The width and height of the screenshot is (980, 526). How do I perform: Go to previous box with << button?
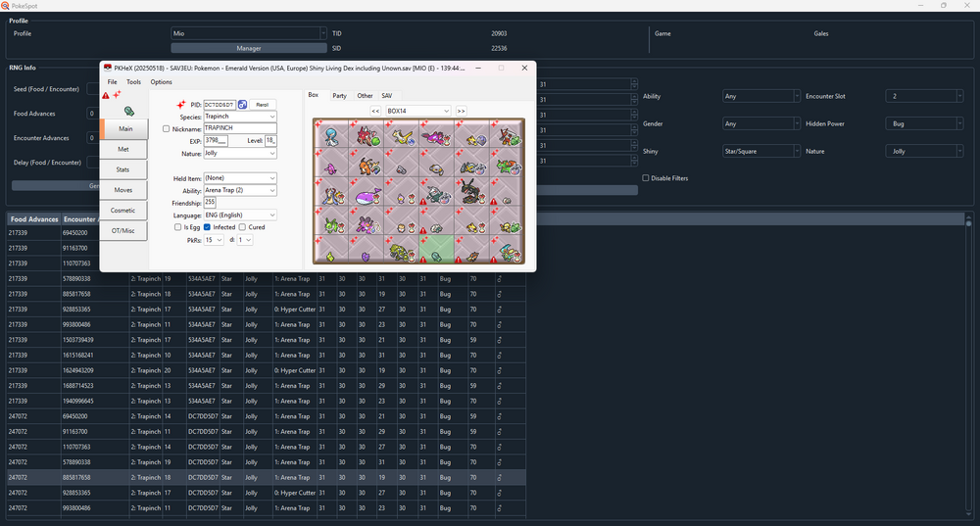[374, 111]
